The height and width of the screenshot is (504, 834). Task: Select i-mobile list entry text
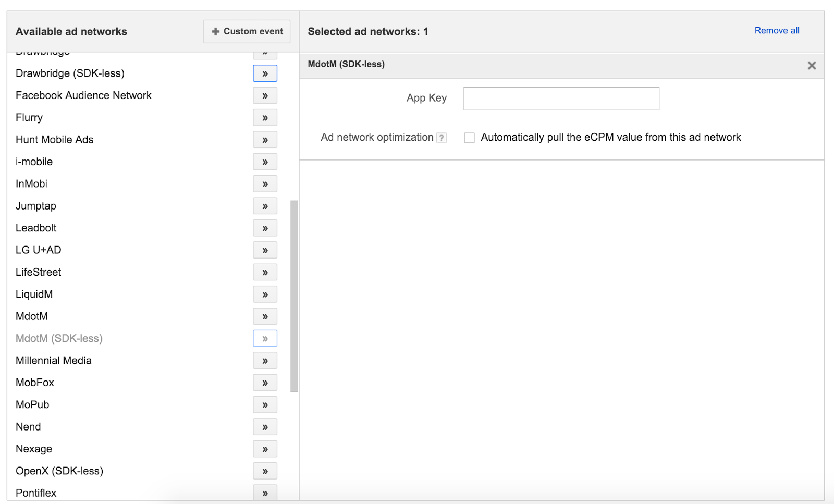[x=34, y=162]
